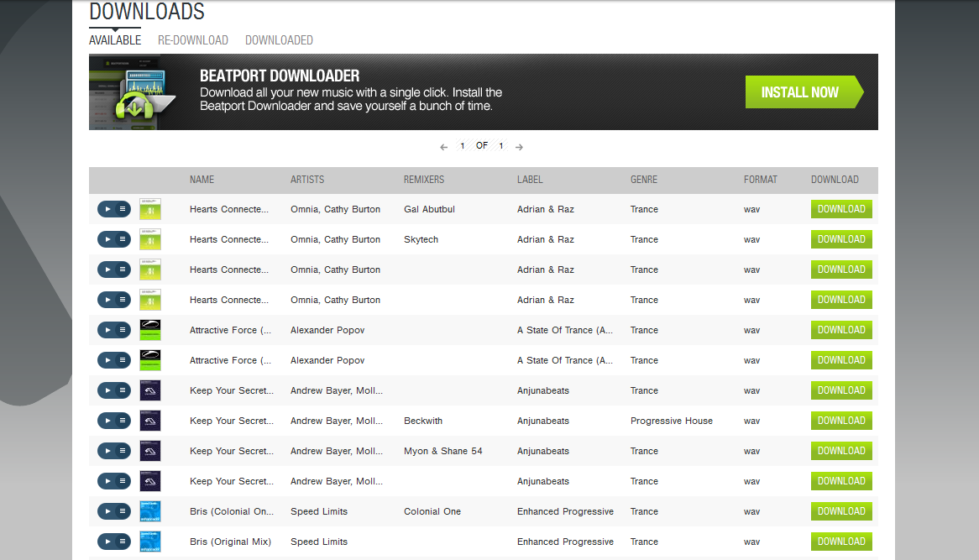Open artwork thumbnail for Skytech remix
Screen dimensions: 979x560
[149, 239]
